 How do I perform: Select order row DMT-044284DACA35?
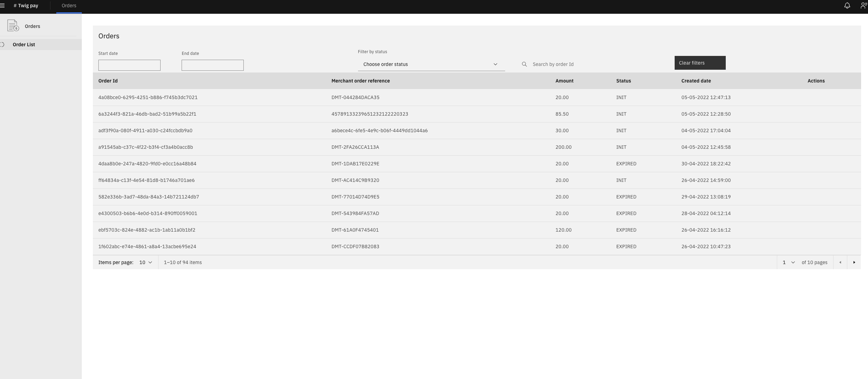pyautogui.click(x=355, y=97)
